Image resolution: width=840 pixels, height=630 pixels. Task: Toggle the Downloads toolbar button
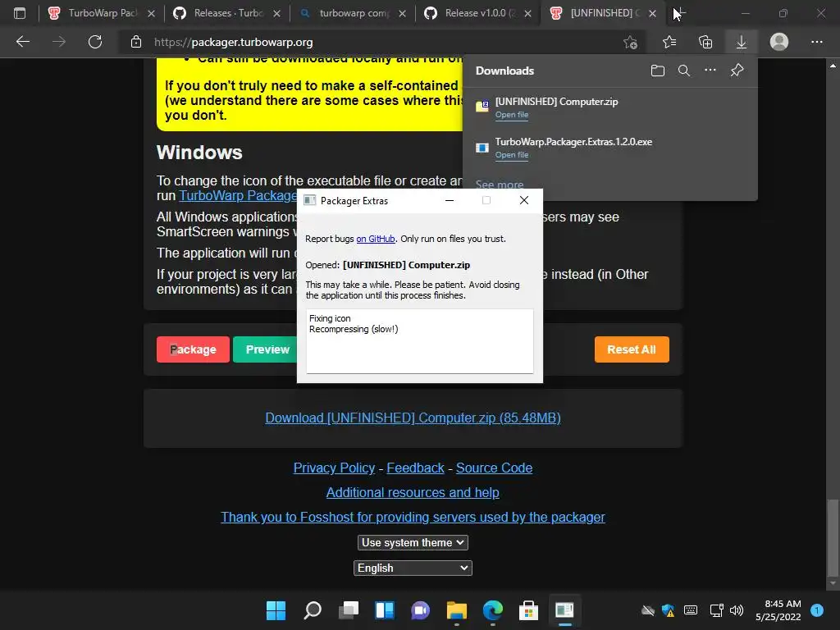click(x=742, y=42)
